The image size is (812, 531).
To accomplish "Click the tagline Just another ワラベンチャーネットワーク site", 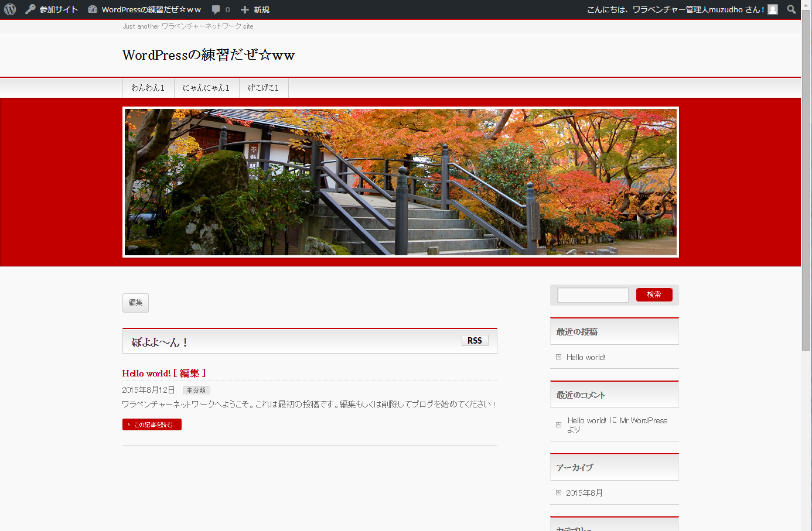I will pyautogui.click(x=188, y=26).
